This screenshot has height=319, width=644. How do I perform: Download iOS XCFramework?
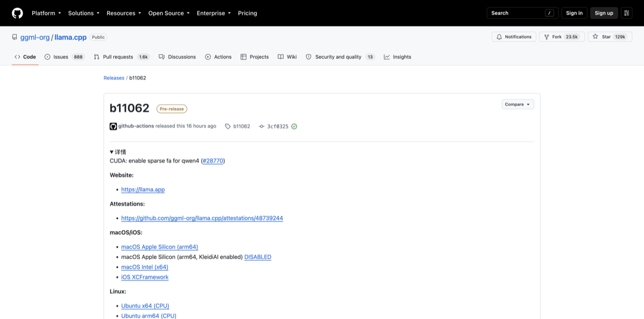click(x=145, y=277)
